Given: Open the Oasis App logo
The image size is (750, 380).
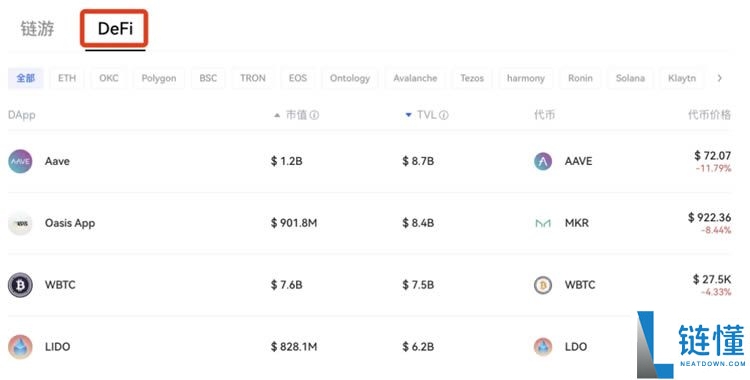Looking at the screenshot, I should pos(20,223).
